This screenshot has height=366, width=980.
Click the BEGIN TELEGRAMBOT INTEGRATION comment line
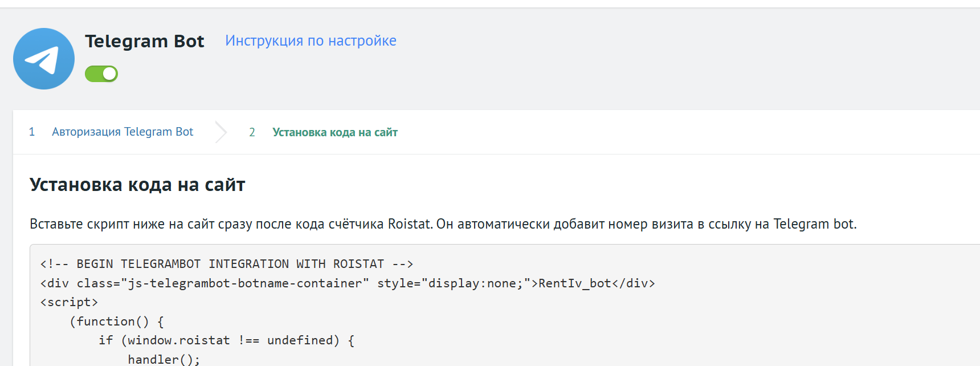(226, 264)
